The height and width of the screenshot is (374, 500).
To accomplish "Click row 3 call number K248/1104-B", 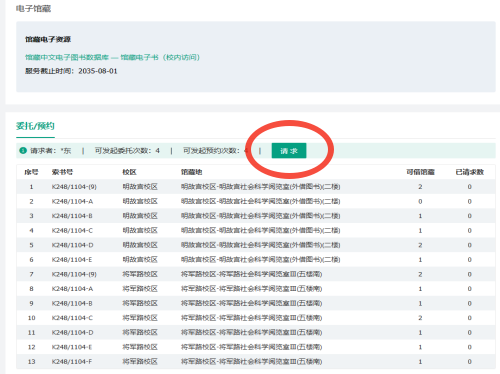I will point(72,216).
